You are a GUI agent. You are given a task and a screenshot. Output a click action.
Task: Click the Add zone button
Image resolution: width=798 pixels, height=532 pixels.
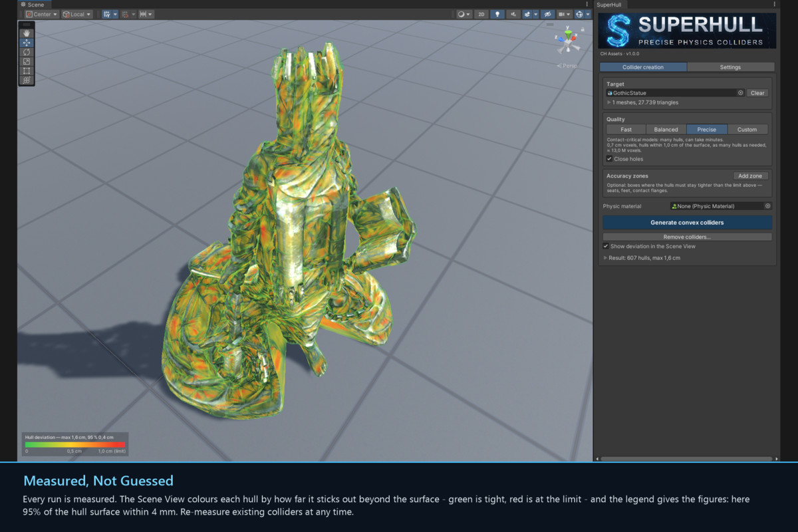tap(750, 176)
